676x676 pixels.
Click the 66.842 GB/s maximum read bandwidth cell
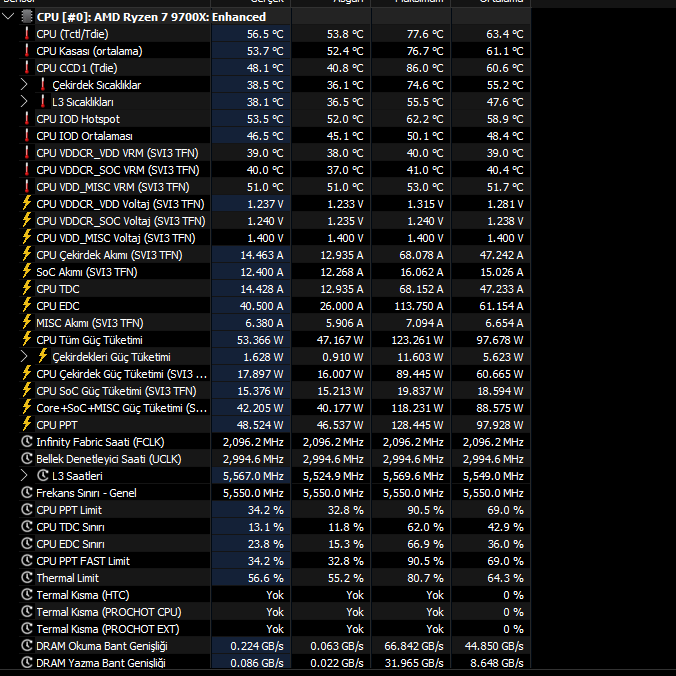[411, 646]
